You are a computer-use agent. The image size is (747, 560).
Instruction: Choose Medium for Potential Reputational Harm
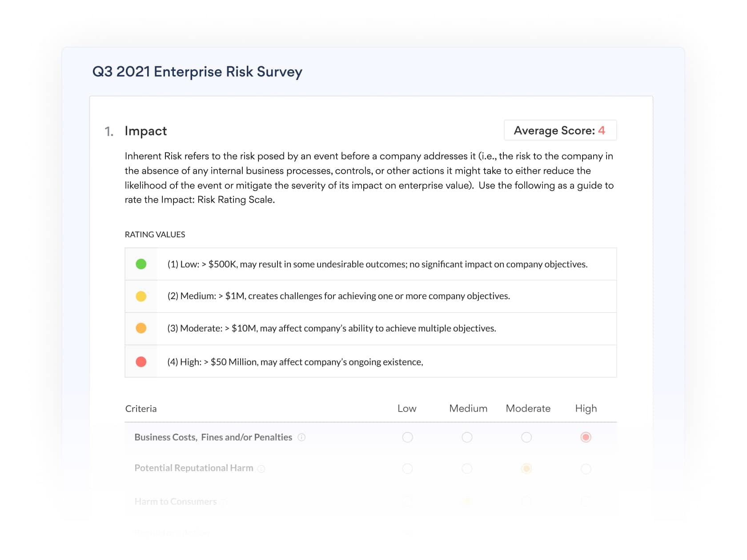click(467, 468)
